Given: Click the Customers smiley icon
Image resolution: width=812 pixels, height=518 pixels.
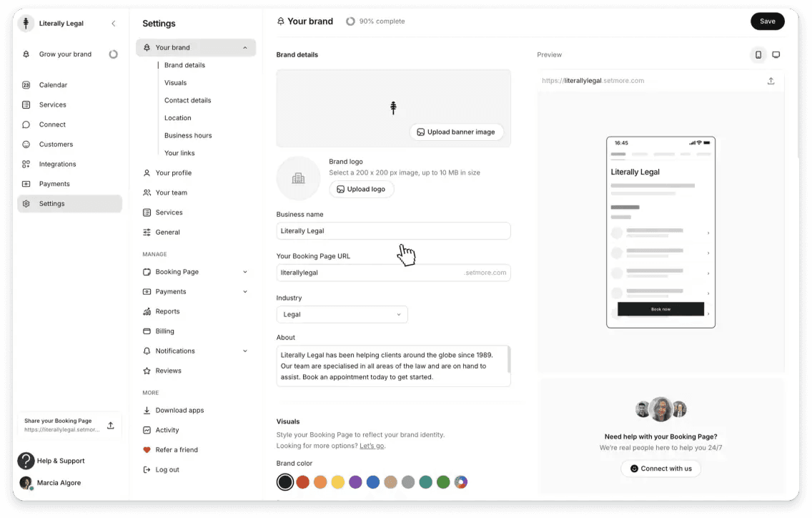Looking at the screenshot, I should [26, 144].
